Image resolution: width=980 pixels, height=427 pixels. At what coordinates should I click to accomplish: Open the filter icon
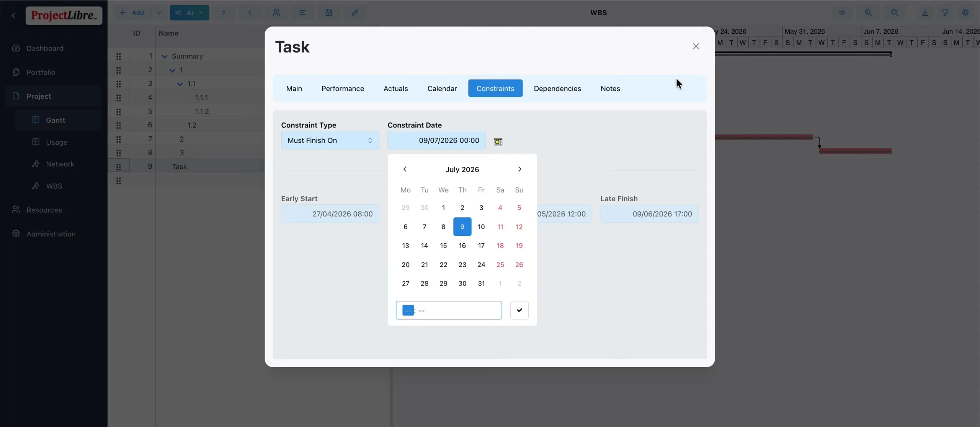click(945, 13)
